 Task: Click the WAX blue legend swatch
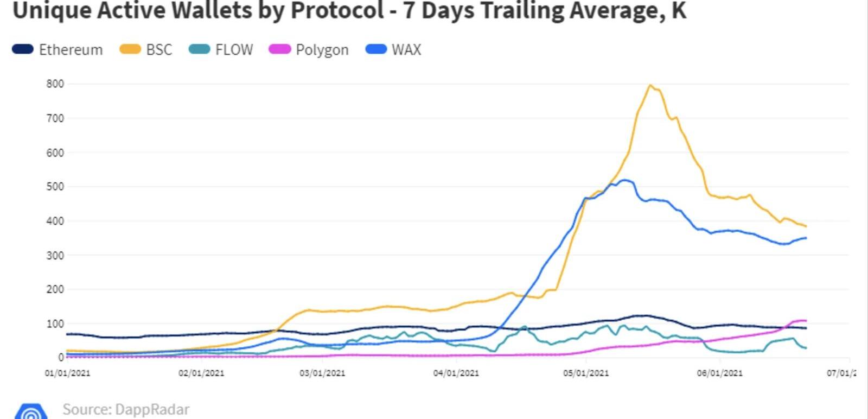pyautogui.click(x=376, y=49)
